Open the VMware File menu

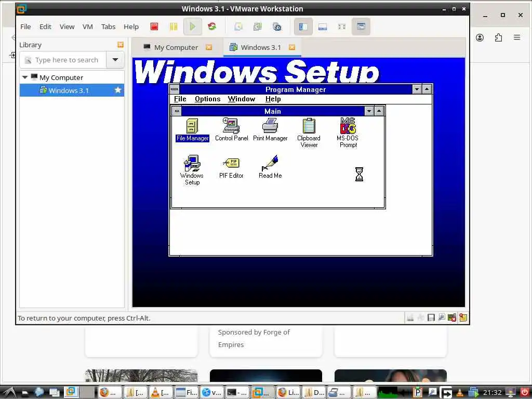pos(25,26)
